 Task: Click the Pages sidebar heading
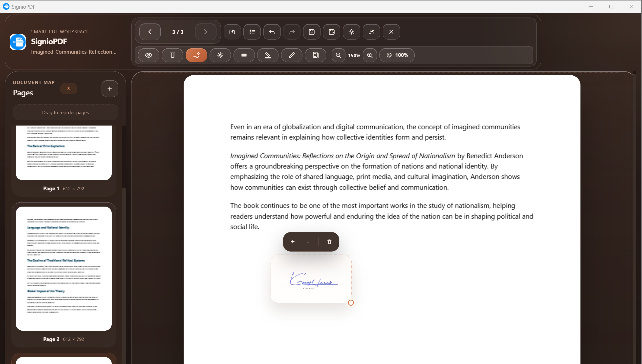coord(23,93)
